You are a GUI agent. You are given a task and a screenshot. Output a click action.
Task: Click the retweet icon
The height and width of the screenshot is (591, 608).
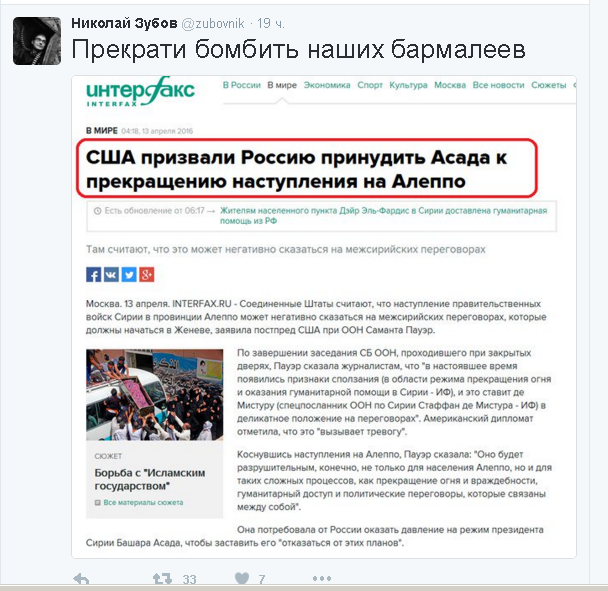pos(162,579)
